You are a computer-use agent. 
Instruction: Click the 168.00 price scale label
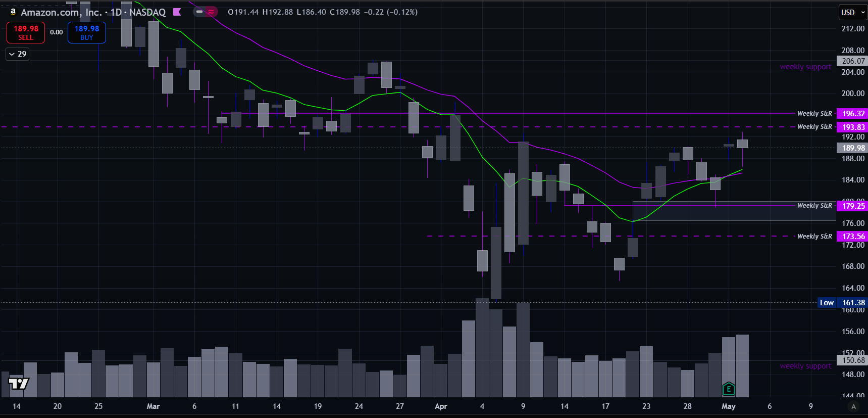pyautogui.click(x=853, y=266)
